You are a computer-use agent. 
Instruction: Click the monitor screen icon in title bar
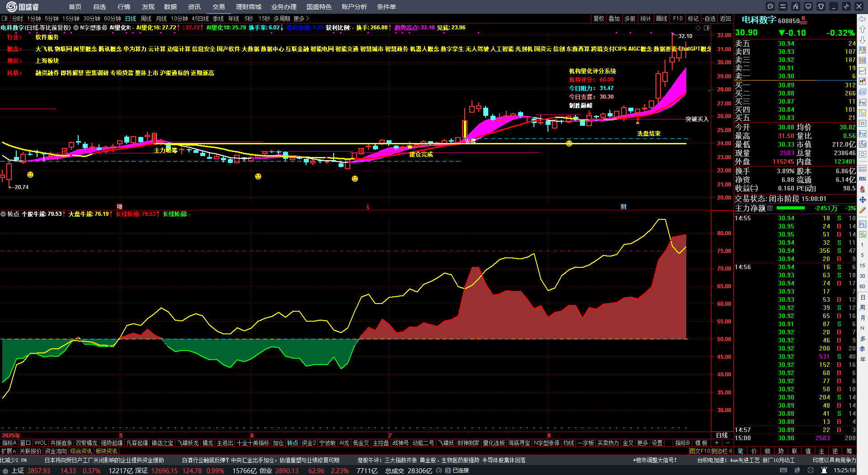pyautogui.click(x=808, y=6)
